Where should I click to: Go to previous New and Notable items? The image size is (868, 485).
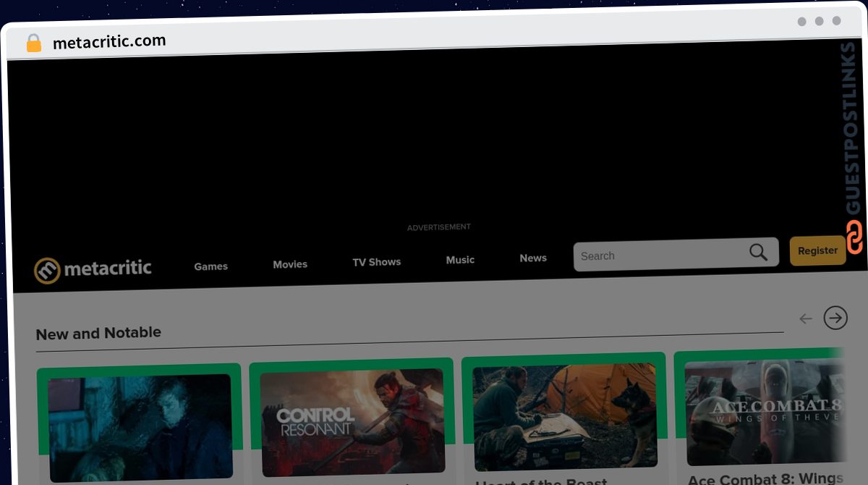click(x=806, y=319)
